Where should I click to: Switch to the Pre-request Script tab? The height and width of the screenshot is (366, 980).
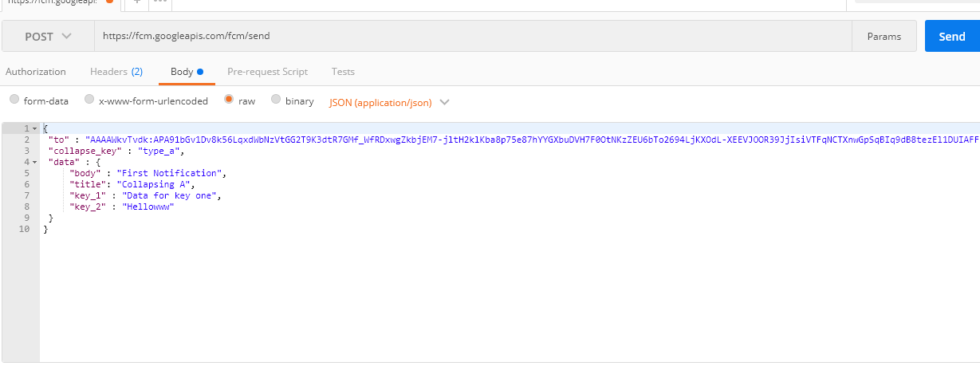268,72
